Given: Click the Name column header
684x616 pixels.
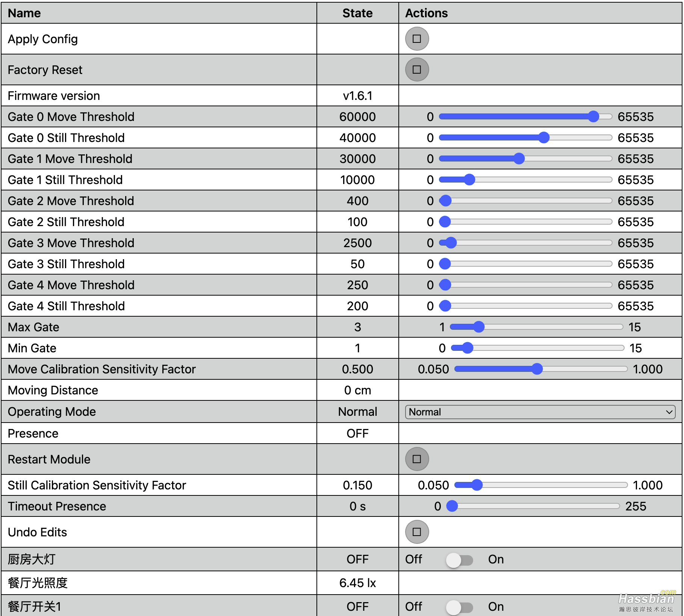Looking at the screenshot, I should (24, 13).
